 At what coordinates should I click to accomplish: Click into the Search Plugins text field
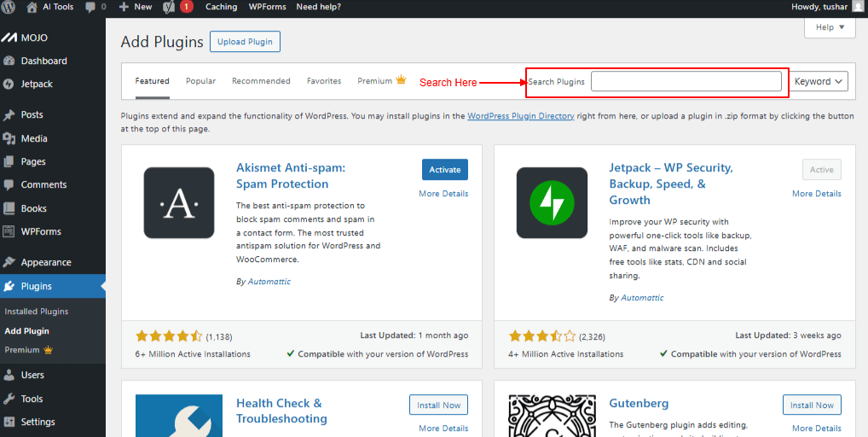pyautogui.click(x=686, y=82)
